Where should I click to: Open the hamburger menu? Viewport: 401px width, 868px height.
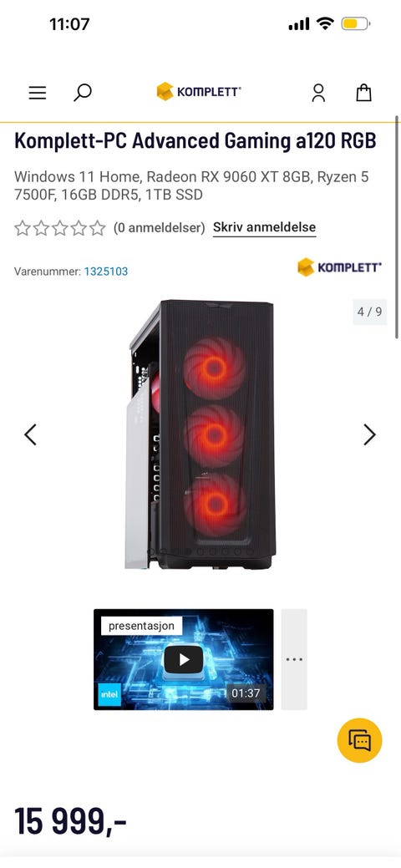point(37,93)
